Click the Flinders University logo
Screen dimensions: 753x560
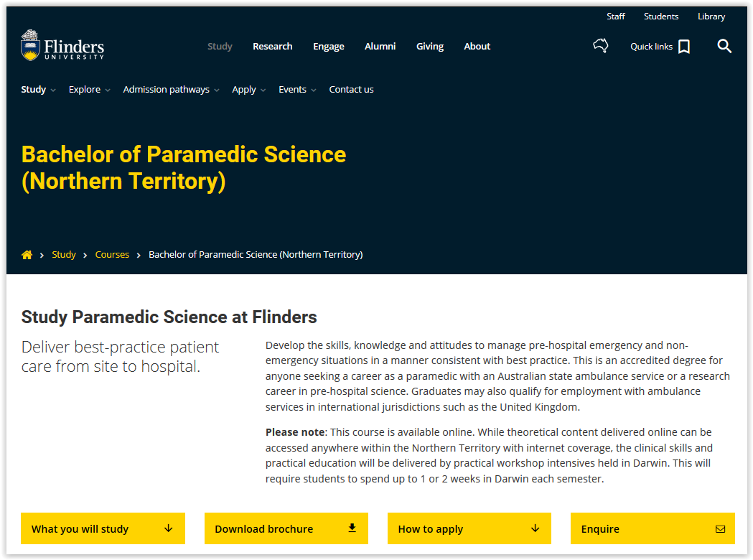62,45
